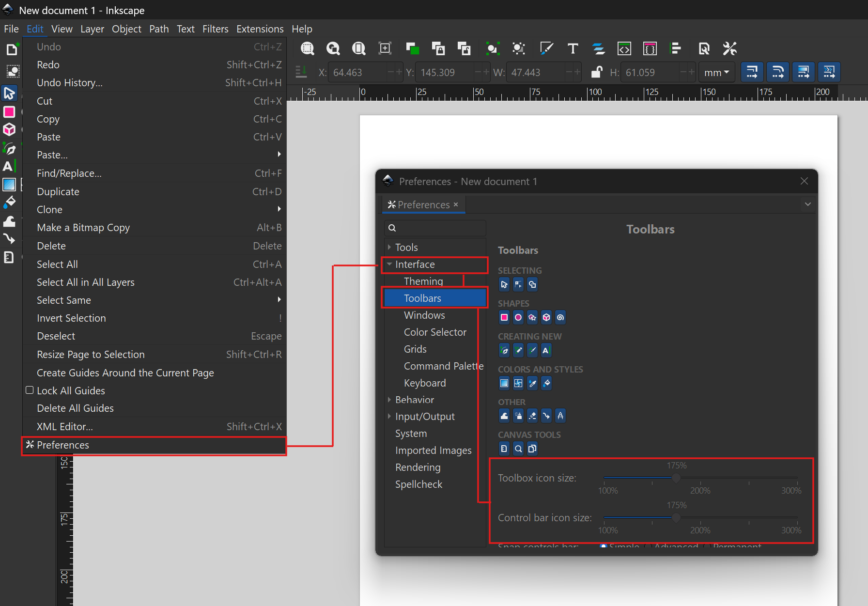Open the mm units dropdown
Viewport: 868px width, 606px height.
(x=717, y=72)
